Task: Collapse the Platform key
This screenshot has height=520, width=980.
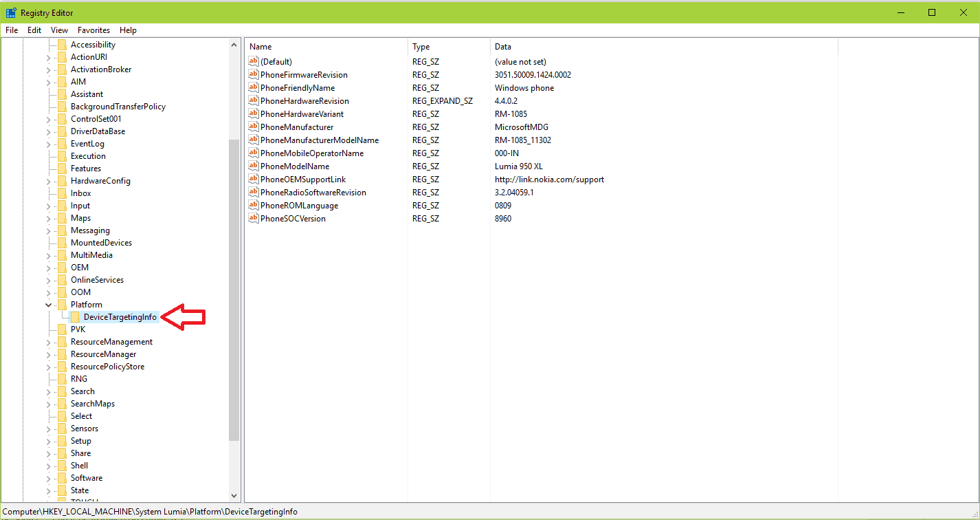Action: coord(48,305)
